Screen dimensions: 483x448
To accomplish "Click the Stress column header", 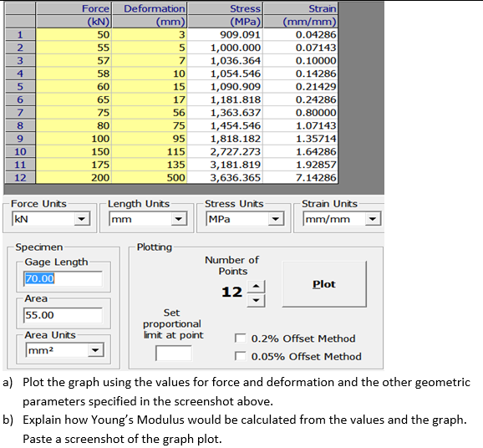I will (225, 8).
